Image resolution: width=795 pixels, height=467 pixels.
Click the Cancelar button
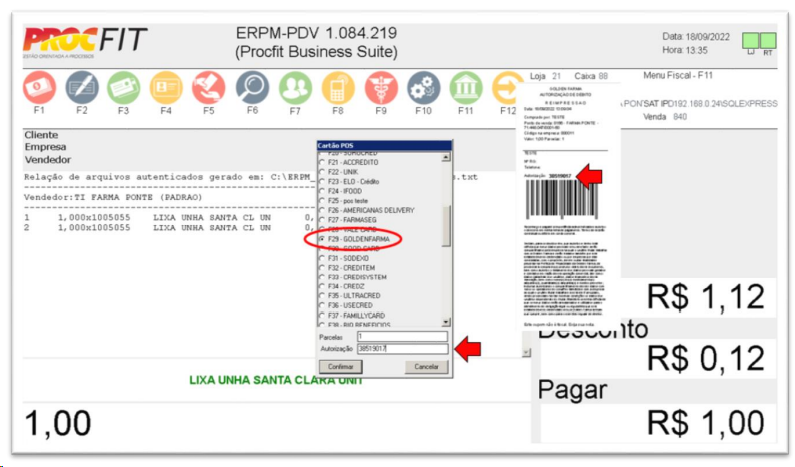(426, 367)
